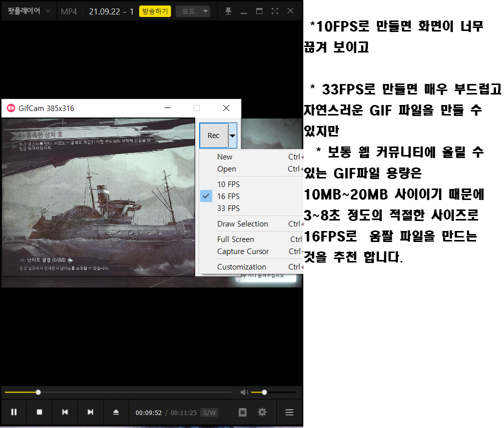Click the GifCam capture preview area
The image size is (504, 428).
point(99,197)
